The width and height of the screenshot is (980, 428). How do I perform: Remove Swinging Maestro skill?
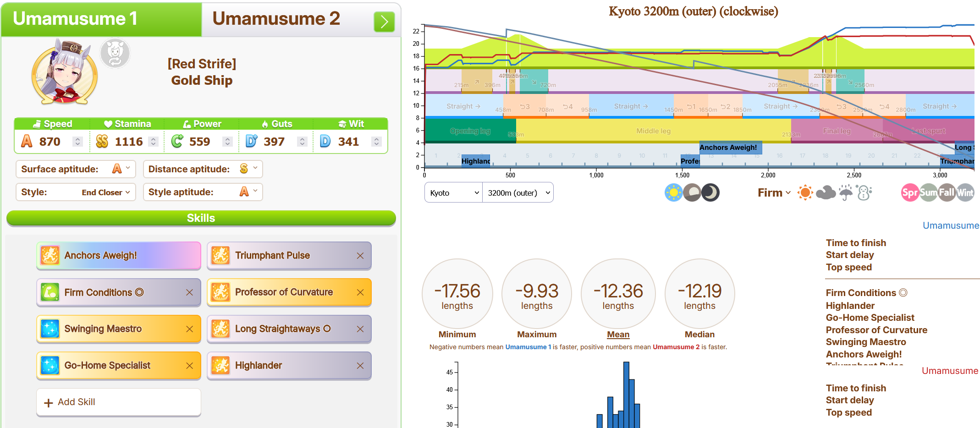coord(189,329)
